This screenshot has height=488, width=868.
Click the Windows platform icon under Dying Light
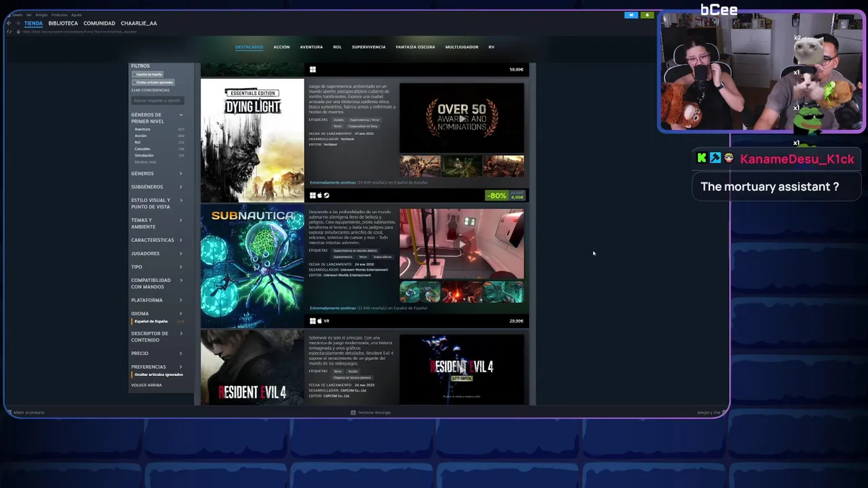[313, 196]
